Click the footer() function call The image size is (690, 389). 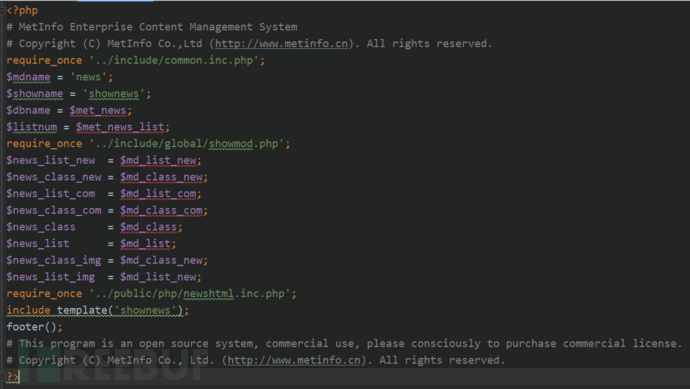pyautogui.click(x=31, y=327)
